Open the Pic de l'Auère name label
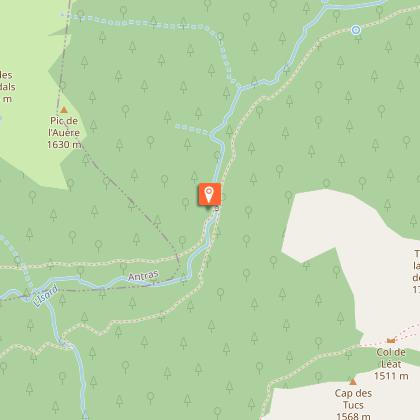Image resolution: width=420 pixels, height=420 pixels. tap(64, 127)
